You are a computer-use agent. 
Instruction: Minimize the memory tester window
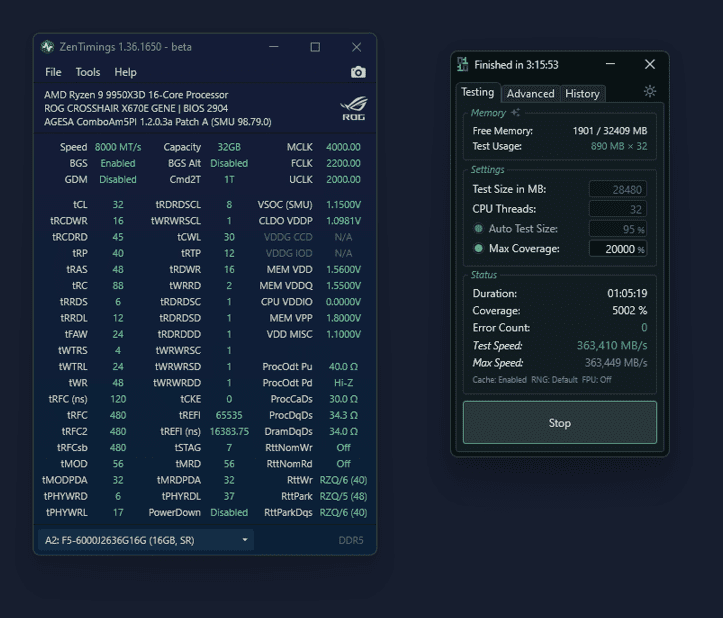point(610,64)
